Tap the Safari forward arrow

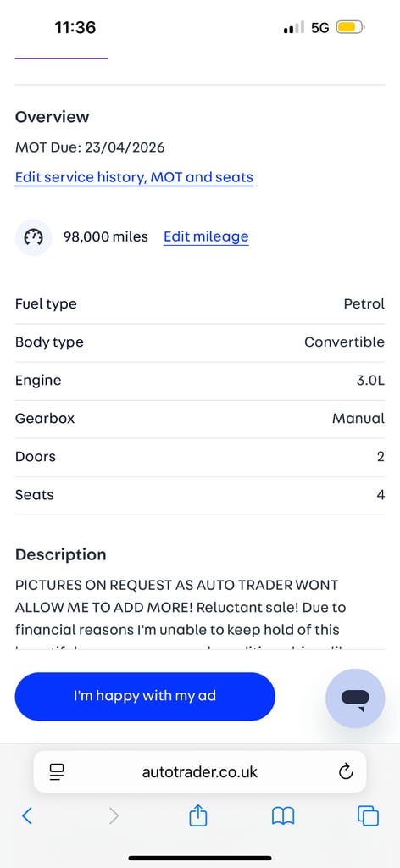(114, 815)
